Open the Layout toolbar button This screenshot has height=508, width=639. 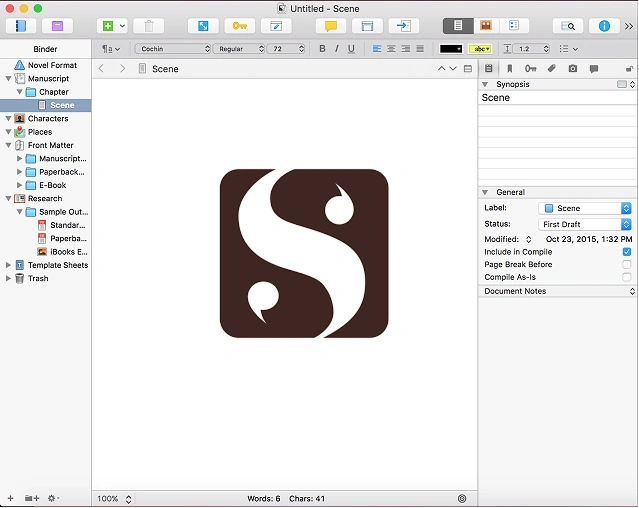click(367, 26)
